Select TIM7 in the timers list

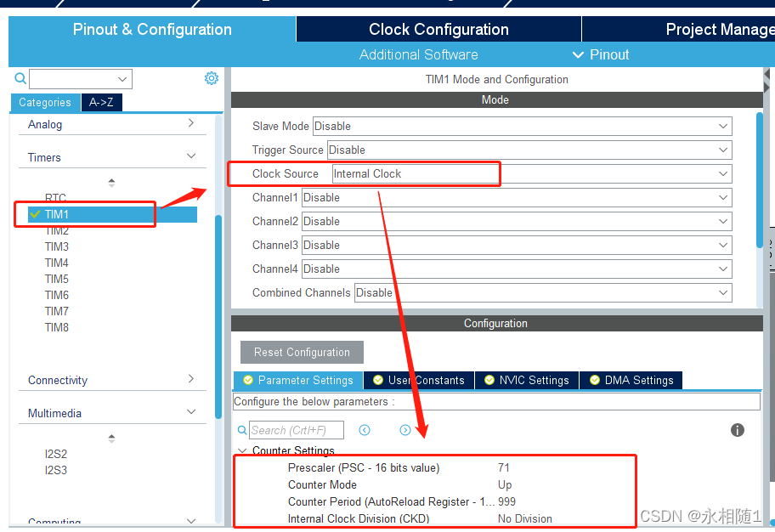pos(57,311)
